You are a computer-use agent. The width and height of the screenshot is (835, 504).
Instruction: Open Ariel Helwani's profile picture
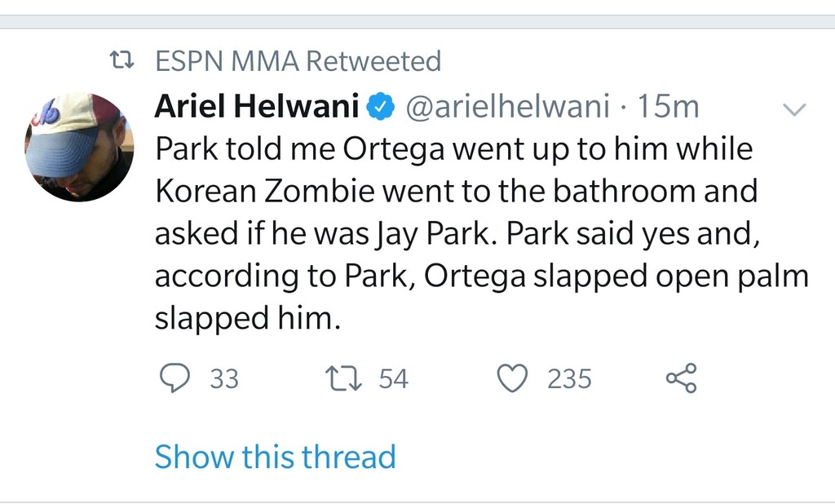tap(79, 147)
